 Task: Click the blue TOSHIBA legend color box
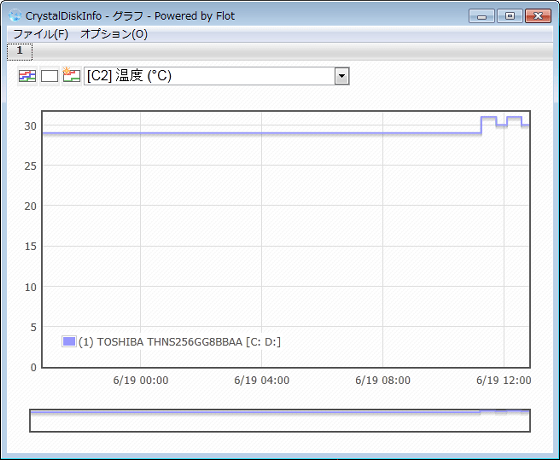(69, 341)
